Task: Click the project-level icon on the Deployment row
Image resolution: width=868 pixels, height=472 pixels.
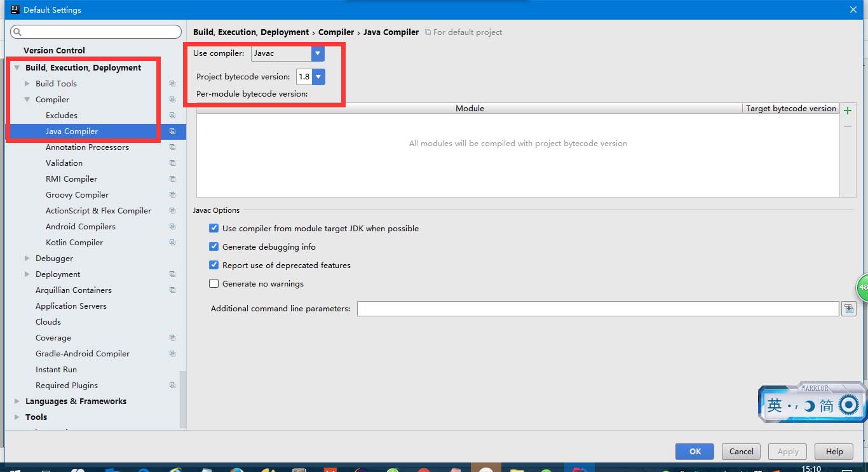Action: 172,274
